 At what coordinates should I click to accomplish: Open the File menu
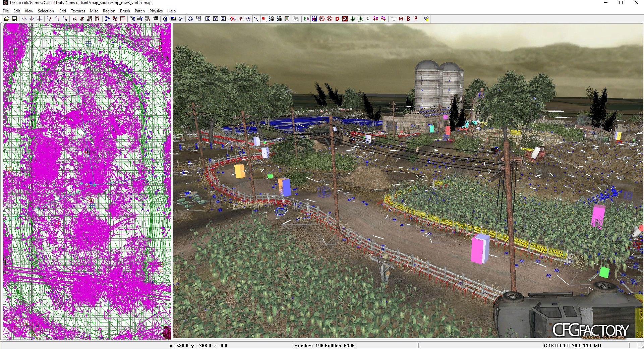(6, 11)
